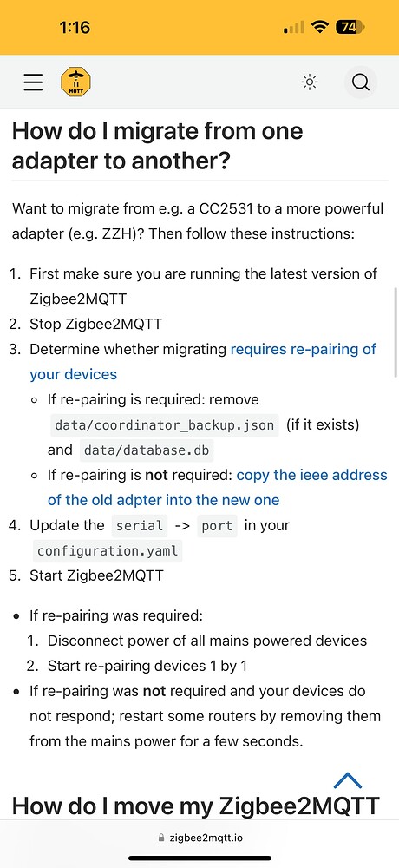Tap the Zigbee2MQTT bee logo
The width and height of the screenshot is (399, 868).
(75, 82)
